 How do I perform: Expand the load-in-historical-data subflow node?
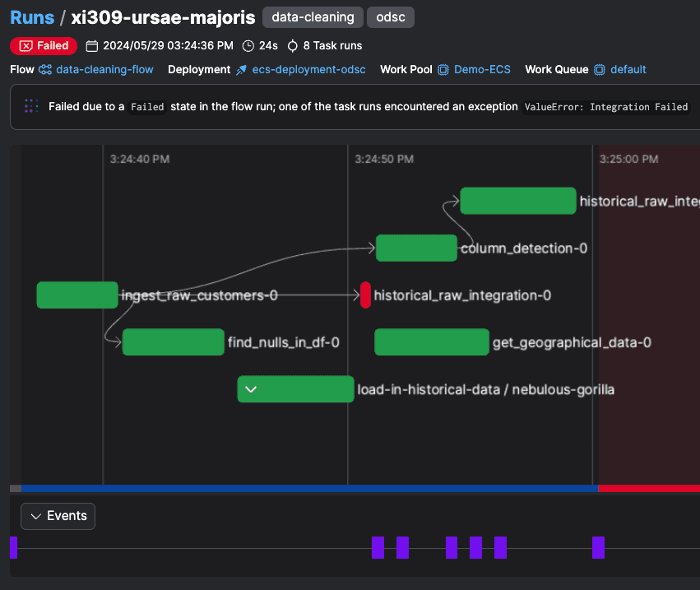coord(252,389)
